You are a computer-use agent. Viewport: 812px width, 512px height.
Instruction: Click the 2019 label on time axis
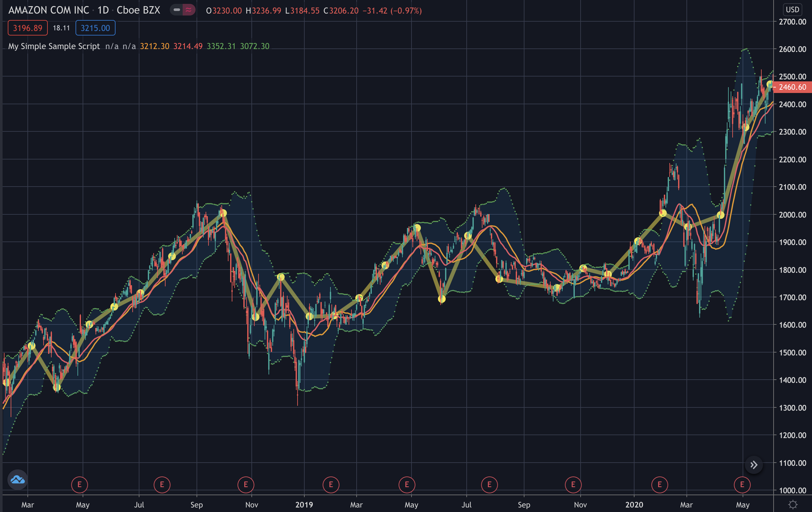point(304,505)
